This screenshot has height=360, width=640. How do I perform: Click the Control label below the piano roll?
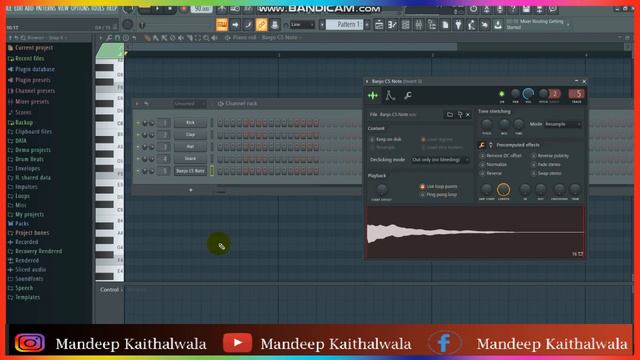[109, 290]
